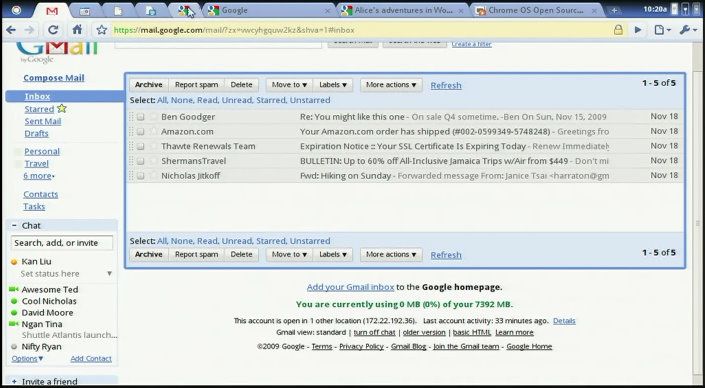The height and width of the screenshot is (388, 705).
Task: Close the Google tab
Action: point(327,10)
